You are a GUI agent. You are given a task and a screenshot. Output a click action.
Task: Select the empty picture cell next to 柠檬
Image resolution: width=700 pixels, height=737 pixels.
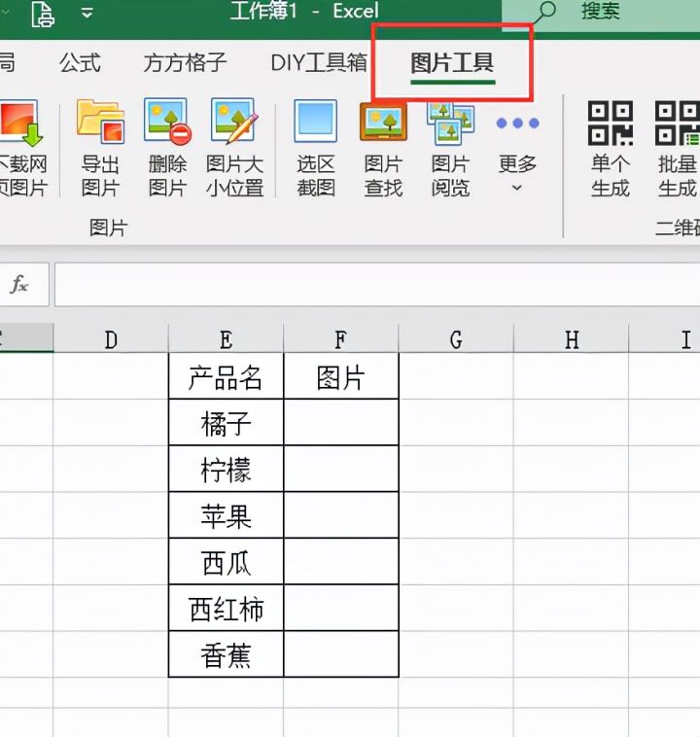(x=341, y=469)
